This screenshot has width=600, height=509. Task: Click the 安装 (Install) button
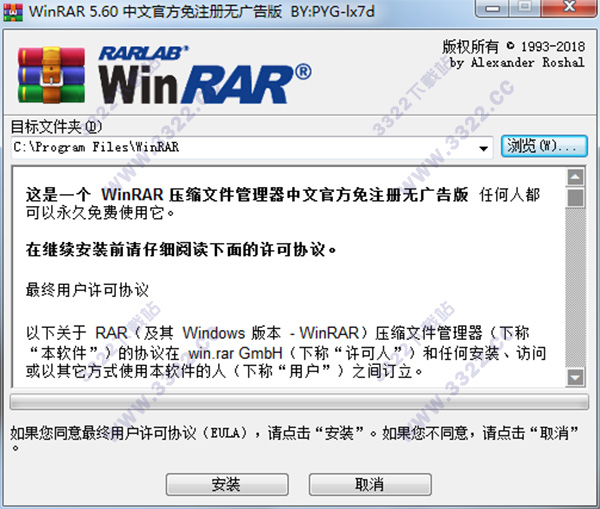tap(227, 485)
